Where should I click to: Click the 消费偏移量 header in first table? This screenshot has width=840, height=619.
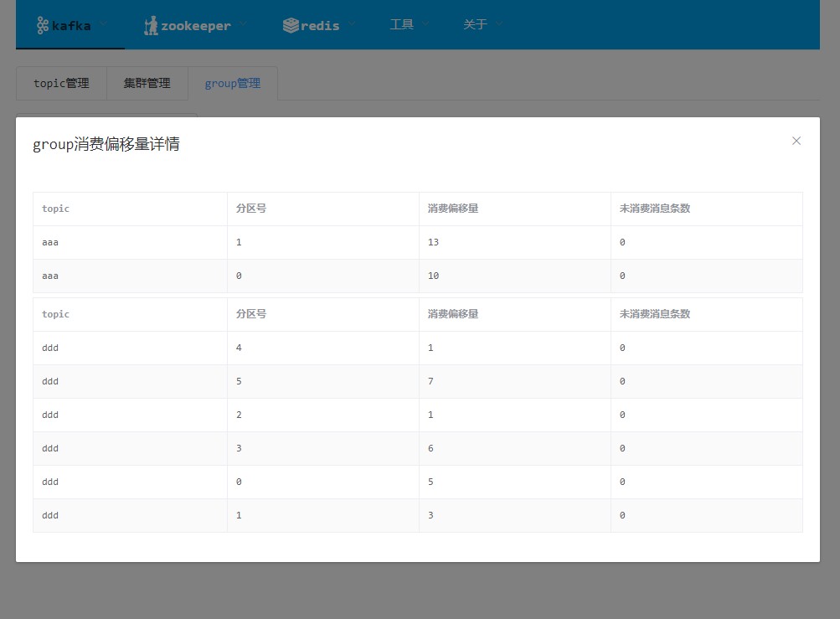click(453, 209)
